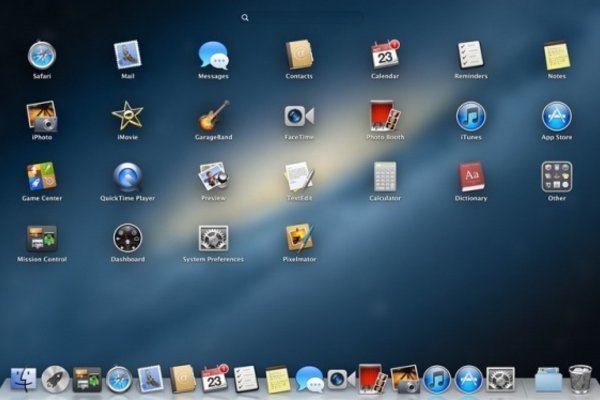The width and height of the screenshot is (600, 400).
Task: Open System Preferences in Launchpad grid
Action: tap(214, 238)
